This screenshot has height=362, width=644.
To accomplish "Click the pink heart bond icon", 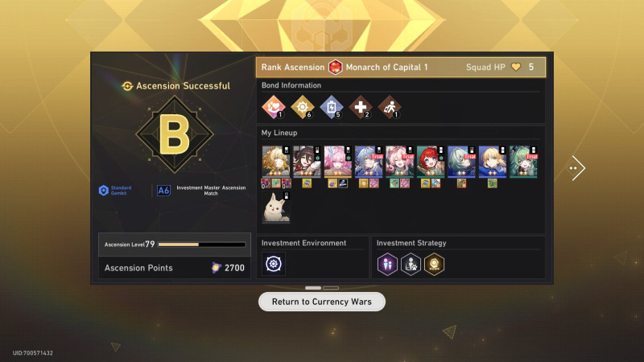I will click(x=274, y=107).
